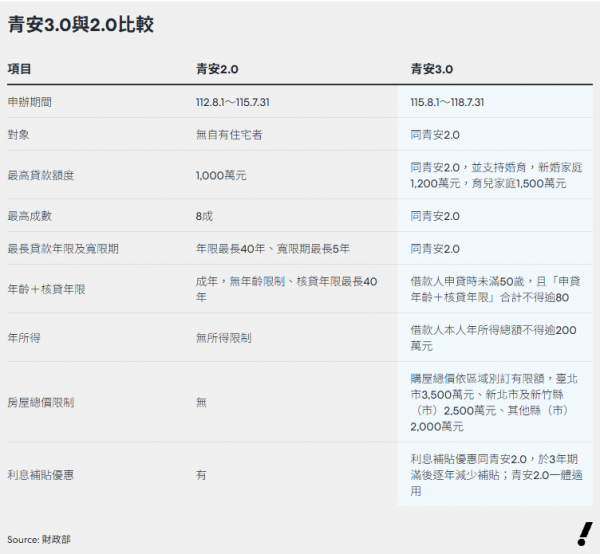The height and width of the screenshot is (554, 600).
Task: Click the cell 年所得總額不得逾200萬元
Action: [x=494, y=338]
